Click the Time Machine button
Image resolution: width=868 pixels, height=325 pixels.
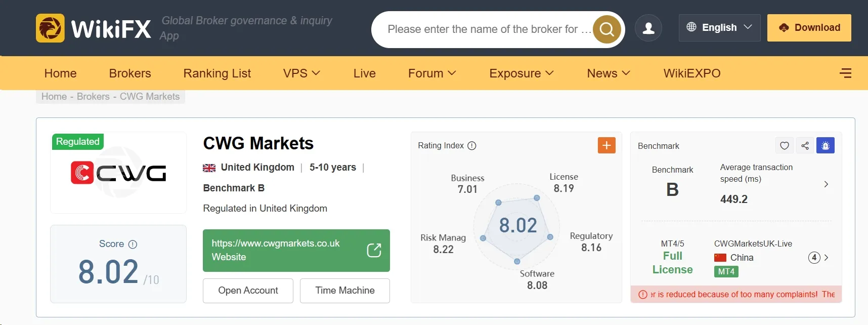345,291
